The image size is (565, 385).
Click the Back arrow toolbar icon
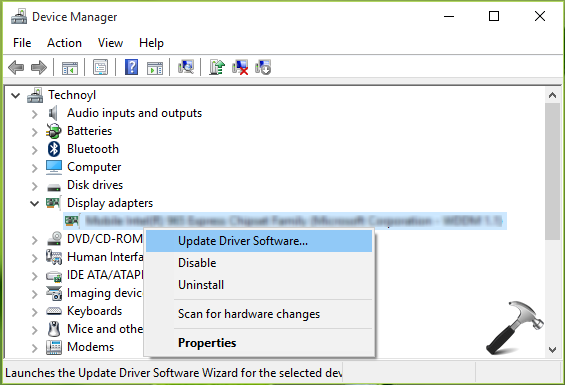16,67
